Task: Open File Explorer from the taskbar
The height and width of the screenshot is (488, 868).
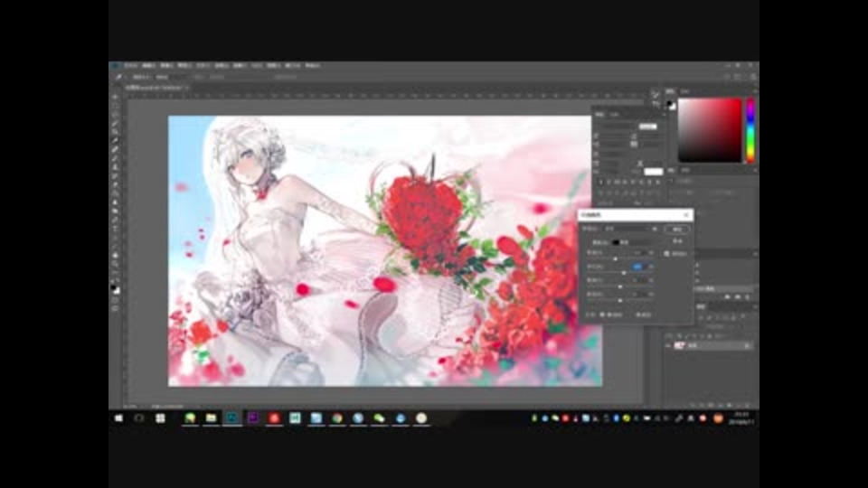Action: pos(211,418)
